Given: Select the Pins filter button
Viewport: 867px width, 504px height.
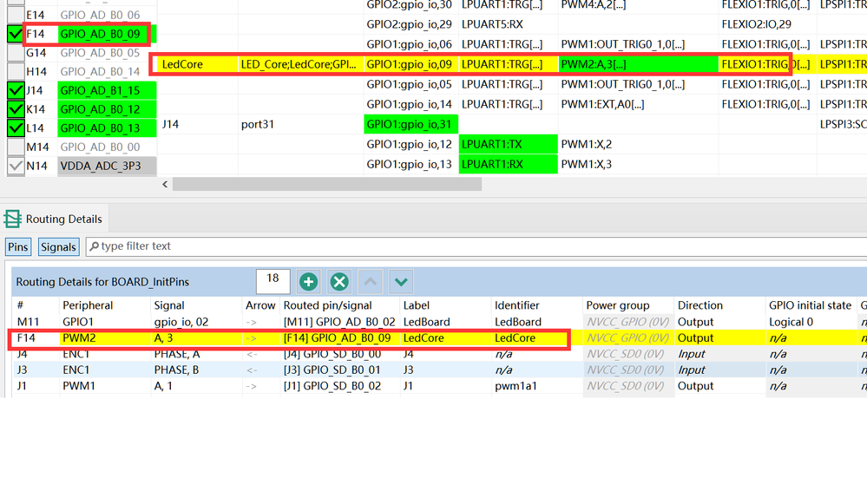Looking at the screenshot, I should click(x=17, y=246).
